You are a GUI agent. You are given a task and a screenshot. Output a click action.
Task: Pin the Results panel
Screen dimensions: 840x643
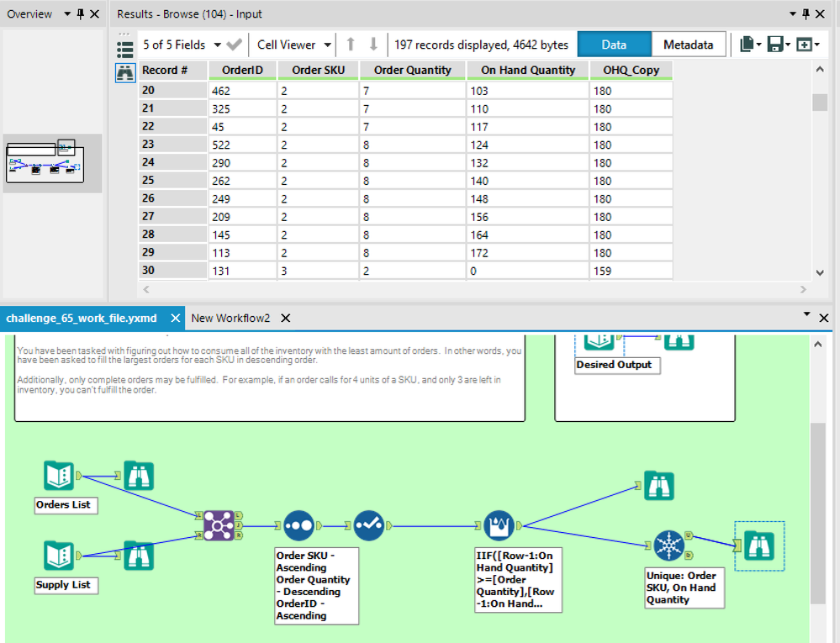pos(806,14)
